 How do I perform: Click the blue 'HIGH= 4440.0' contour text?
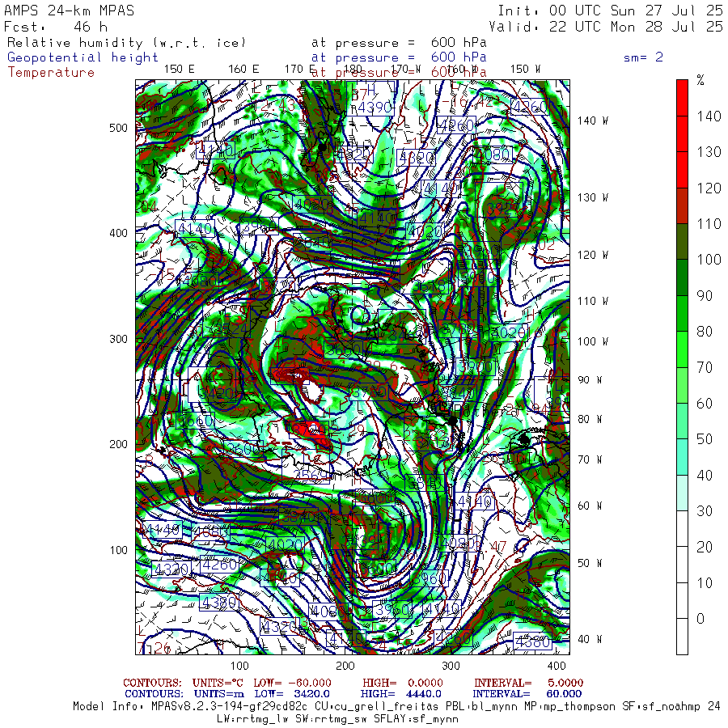click(400, 694)
